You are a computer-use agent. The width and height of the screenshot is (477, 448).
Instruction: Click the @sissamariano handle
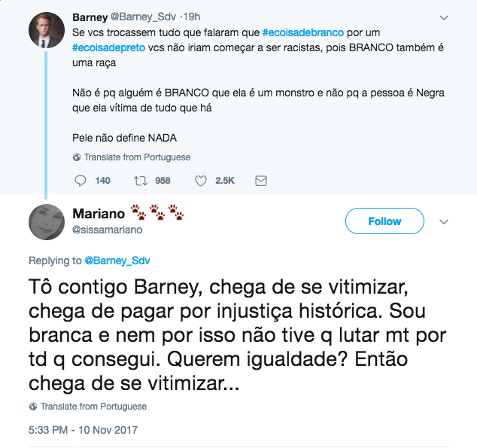point(108,230)
